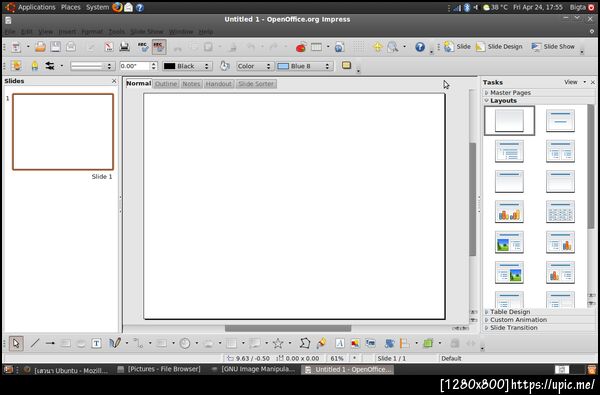
Task: Switch to GNU Image Manipulation taskbar button
Action: coord(253,369)
